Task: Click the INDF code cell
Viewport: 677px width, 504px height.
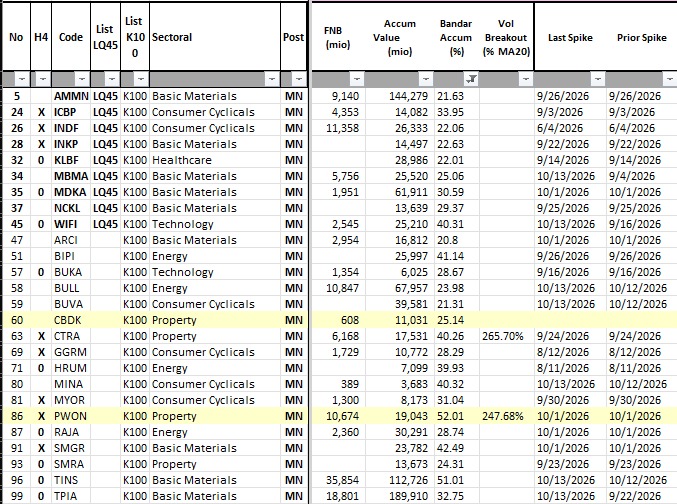Action: click(71, 128)
